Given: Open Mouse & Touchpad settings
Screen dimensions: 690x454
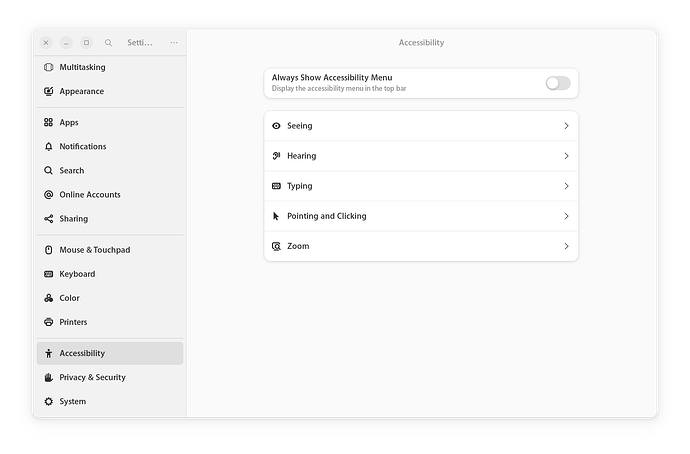Looking at the screenshot, I should point(94,250).
